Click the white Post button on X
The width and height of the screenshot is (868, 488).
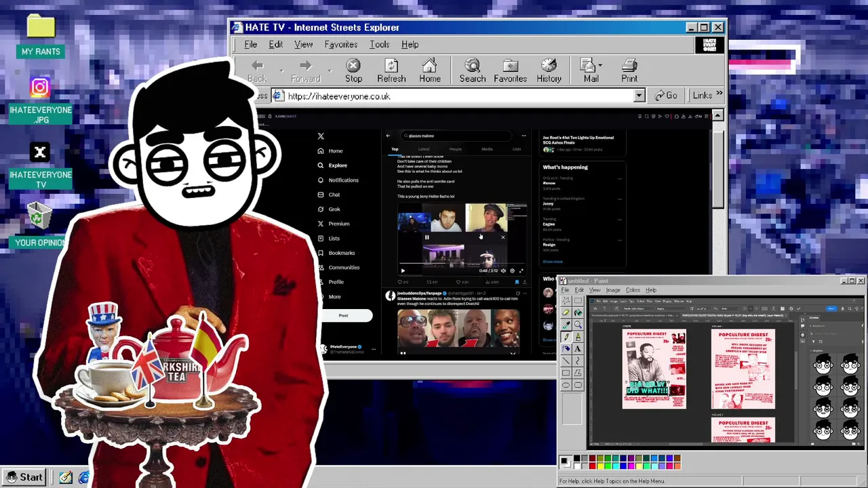pos(343,315)
